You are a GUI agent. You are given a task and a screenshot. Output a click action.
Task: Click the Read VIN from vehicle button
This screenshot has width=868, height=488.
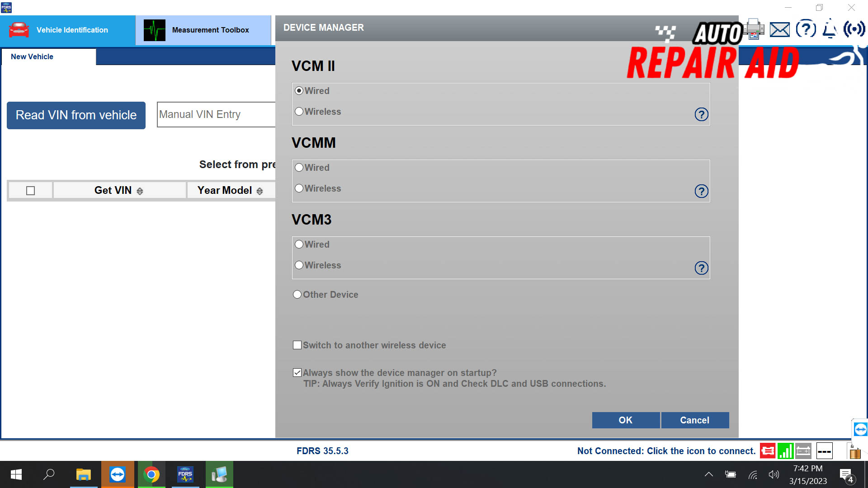pos(75,114)
